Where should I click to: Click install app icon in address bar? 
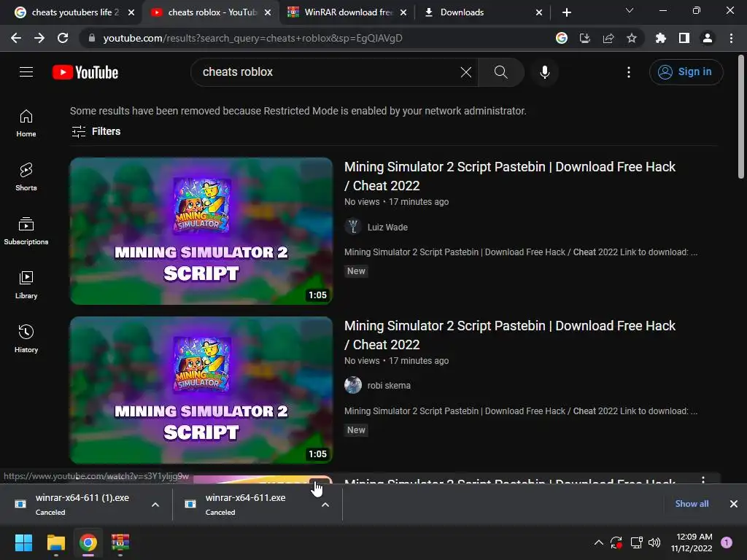pyautogui.click(x=585, y=38)
